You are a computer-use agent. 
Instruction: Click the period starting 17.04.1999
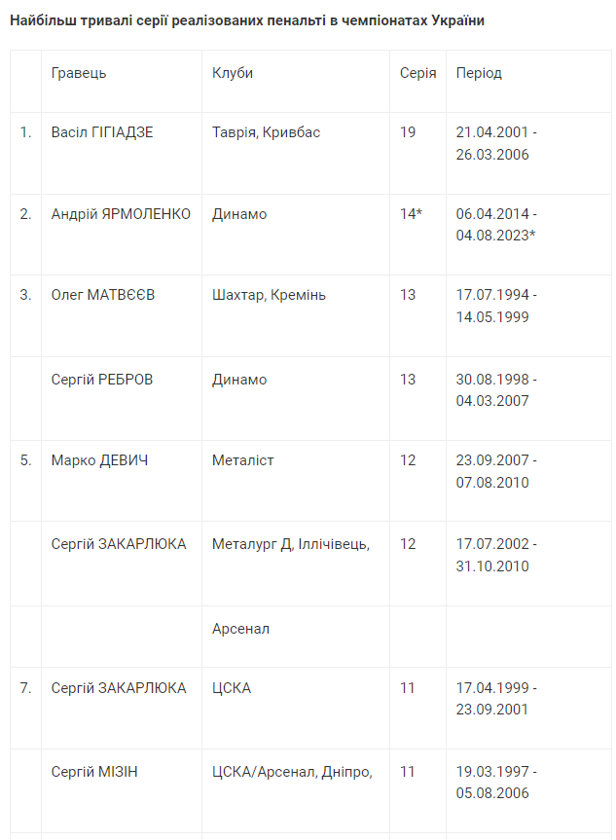click(496, 699)
